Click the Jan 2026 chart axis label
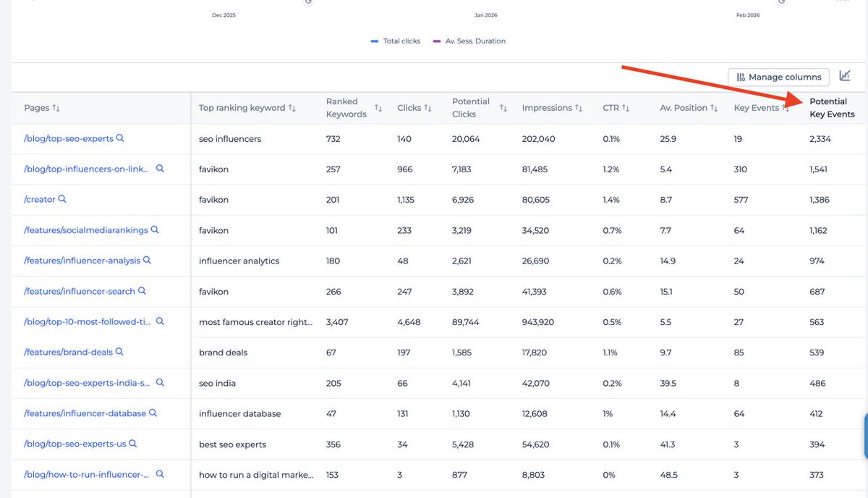Image resolution: width=868 pixels, height=498 pixels. point(485,15)
